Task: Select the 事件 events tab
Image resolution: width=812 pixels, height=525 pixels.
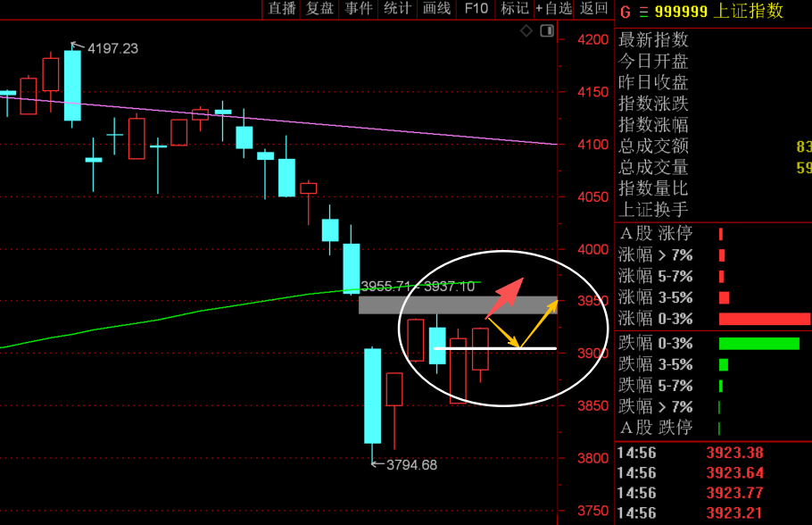Action: pos(359,9)
